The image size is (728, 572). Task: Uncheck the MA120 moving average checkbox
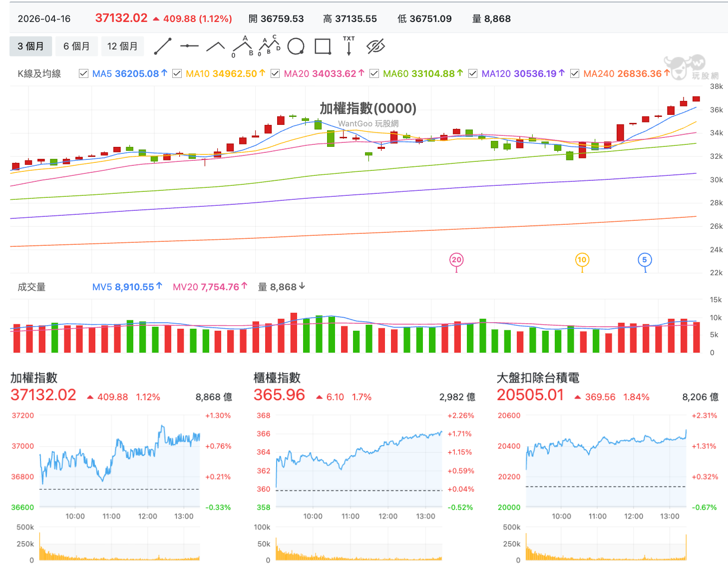473,74
